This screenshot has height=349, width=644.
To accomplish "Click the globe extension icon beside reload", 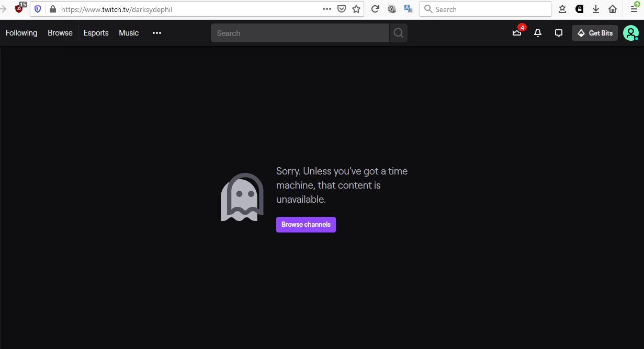I will pyautogui.click(x=391, y=9).
